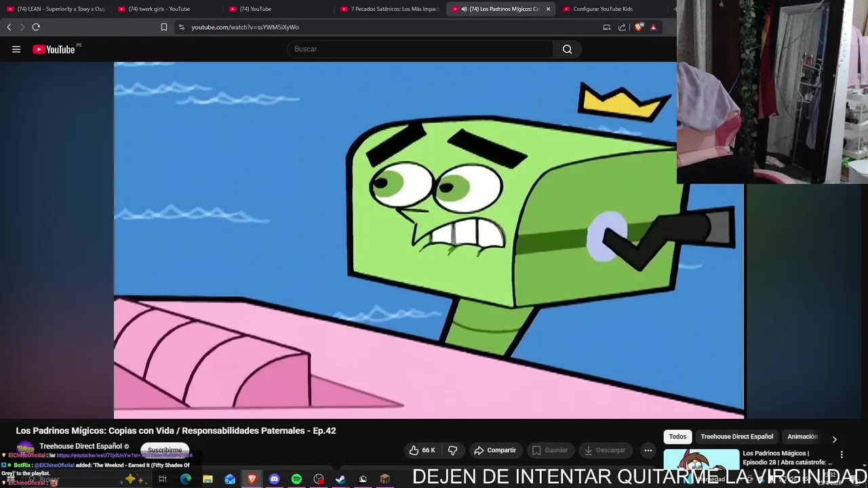Open File Explorer from the taskbar
Screen dimensions: 868x488
click(x=208, y=479)
